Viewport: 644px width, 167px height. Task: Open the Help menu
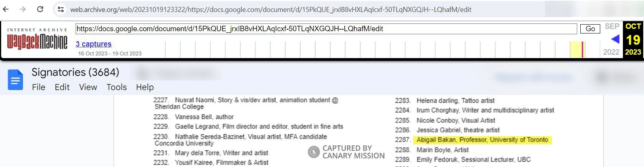[x=145, y=87]
